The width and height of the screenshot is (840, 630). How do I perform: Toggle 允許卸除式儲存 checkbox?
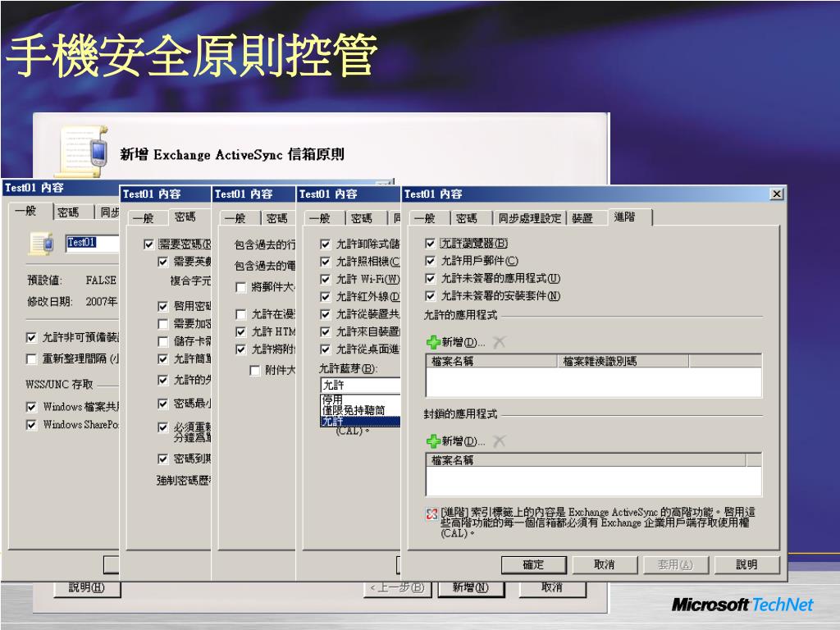[325, 244]
